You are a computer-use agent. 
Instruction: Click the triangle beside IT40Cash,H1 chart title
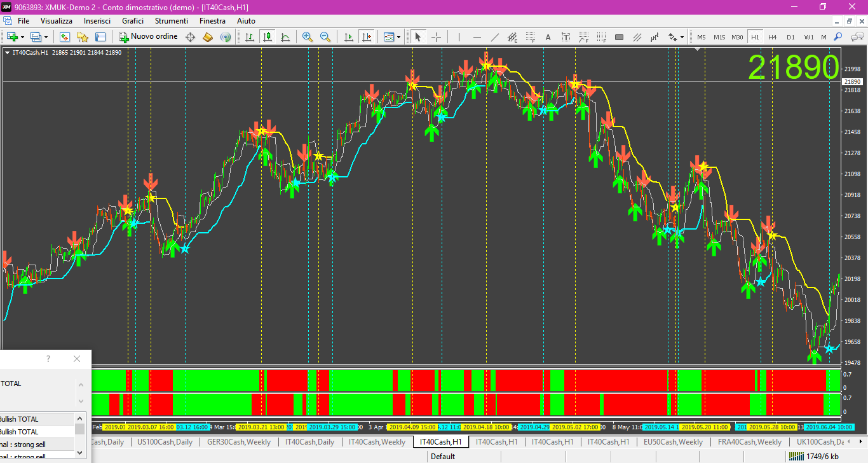(x=7, y=52)
